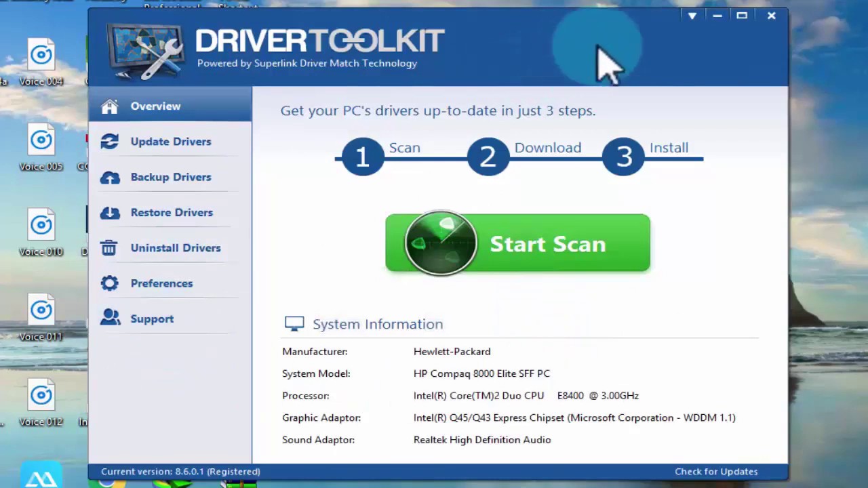Switch to the Update Drivers section
Viewport: 868px width, 488px height.
171,141
